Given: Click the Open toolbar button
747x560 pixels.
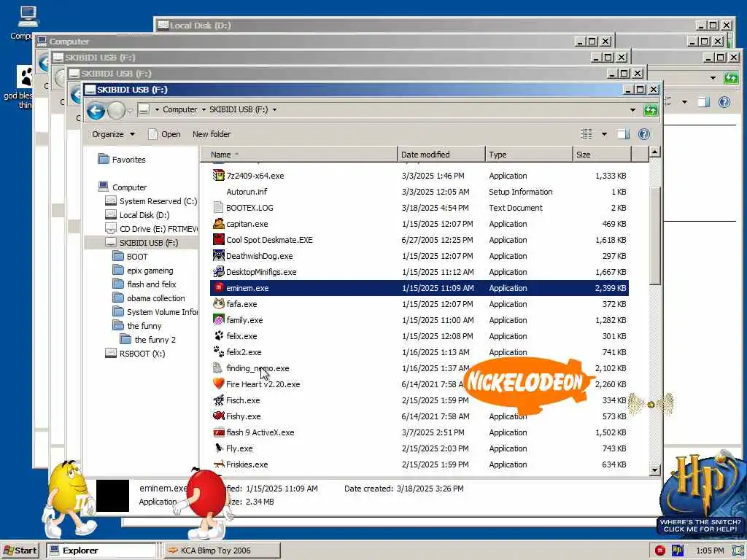Looking at the screenshot, I should tap(164, 134).
